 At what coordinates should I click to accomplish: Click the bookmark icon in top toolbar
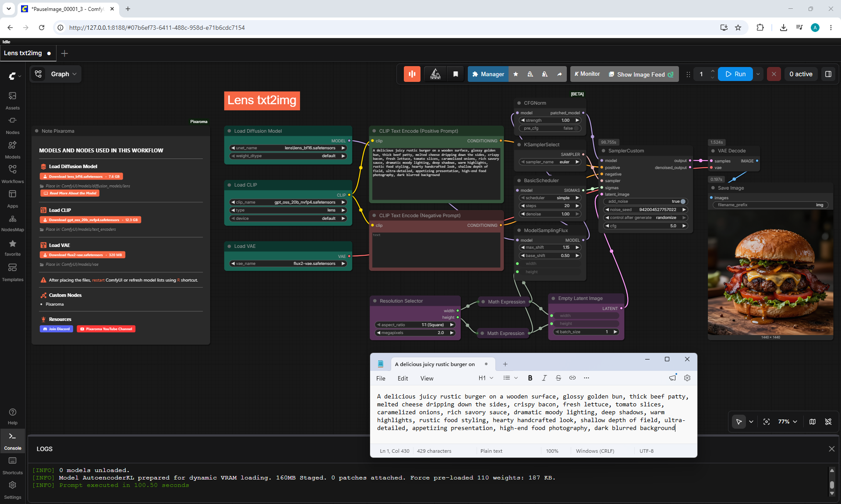[456, 74]
